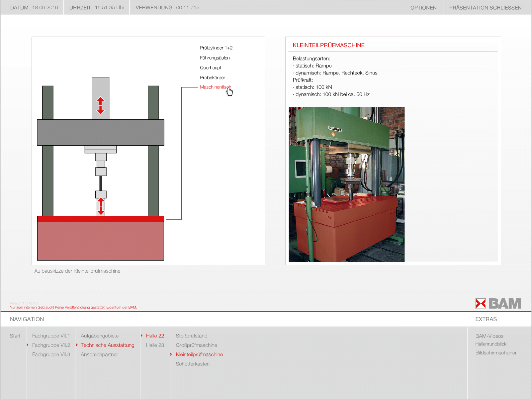
Task: Click the upper red double arrow on cylinder
Action: (x=101, y=105)
